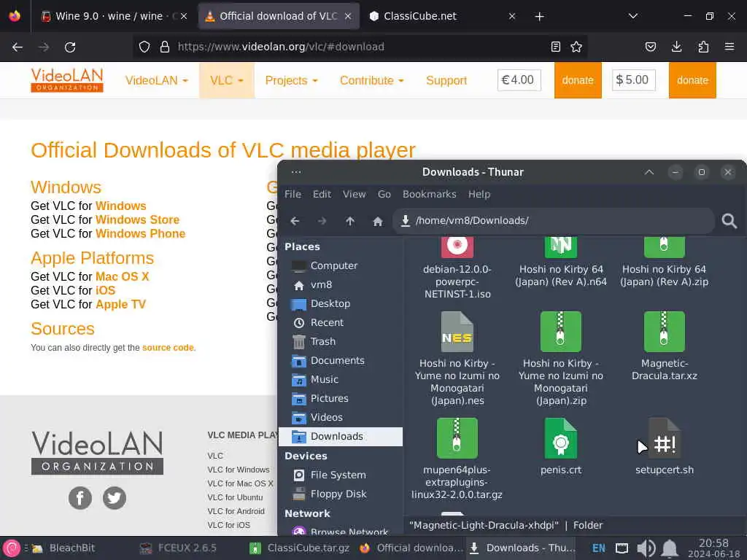Open the application launcher menu

(12, 548)
